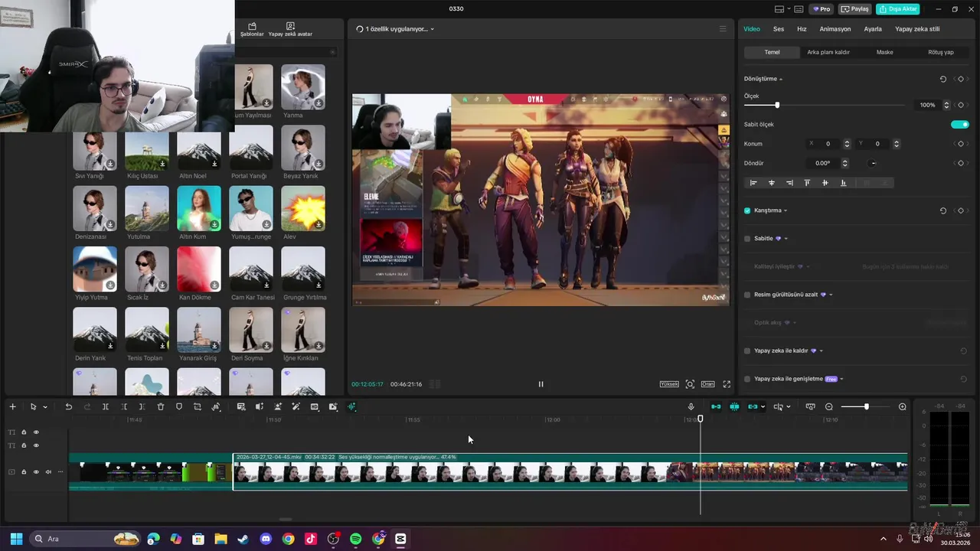Click the add track plus icon
The image size is (980, 551).
[12, 407]
